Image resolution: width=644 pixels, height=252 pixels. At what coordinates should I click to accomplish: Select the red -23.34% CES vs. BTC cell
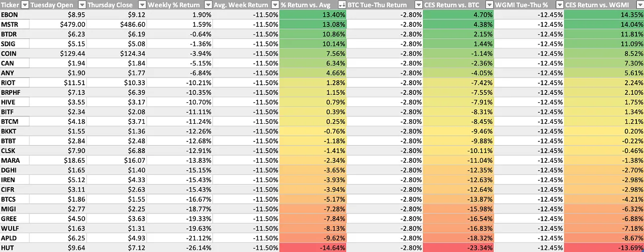click(x=458, y=247)
